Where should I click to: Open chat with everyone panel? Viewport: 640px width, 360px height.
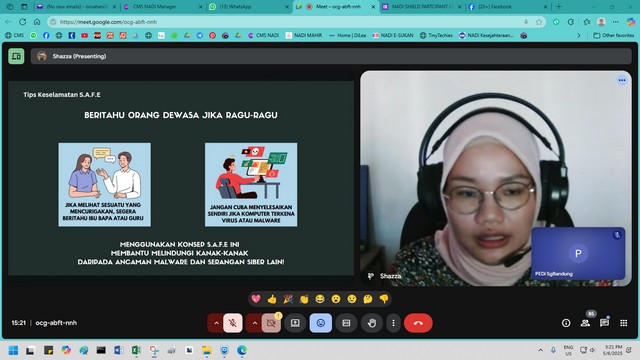(x=604, y=323)
